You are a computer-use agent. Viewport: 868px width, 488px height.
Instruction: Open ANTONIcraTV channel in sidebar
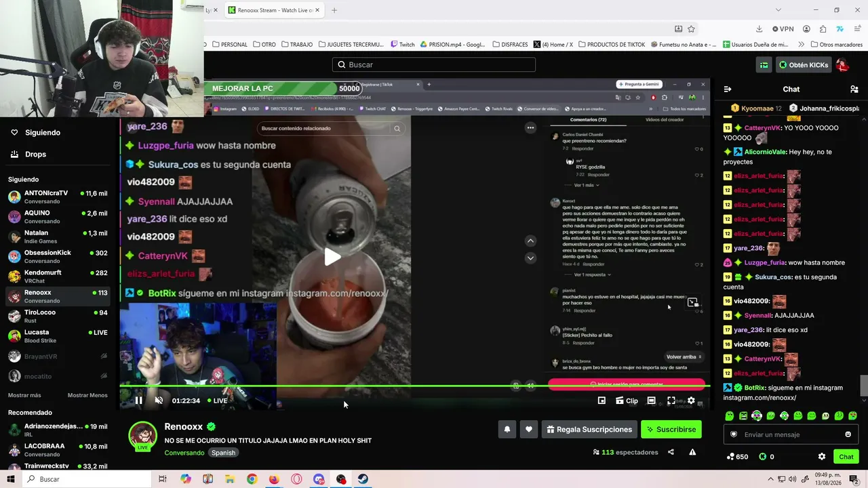pos(58,197)
